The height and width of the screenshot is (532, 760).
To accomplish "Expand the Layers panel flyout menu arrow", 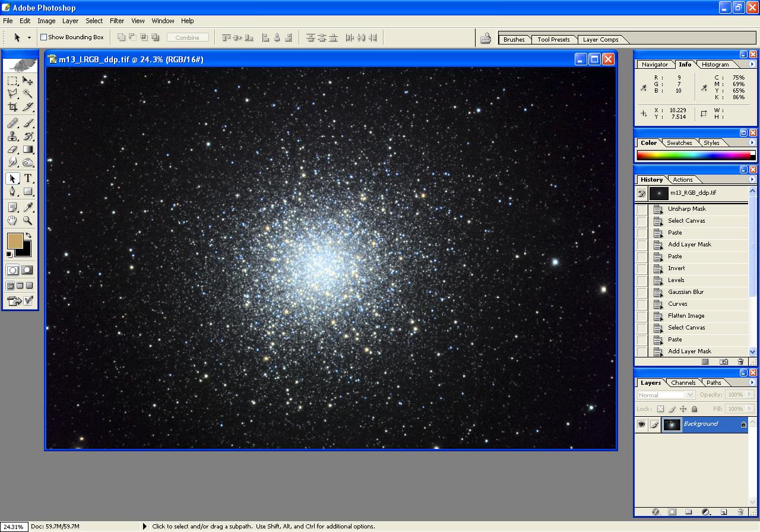I will tap(752, 383).
